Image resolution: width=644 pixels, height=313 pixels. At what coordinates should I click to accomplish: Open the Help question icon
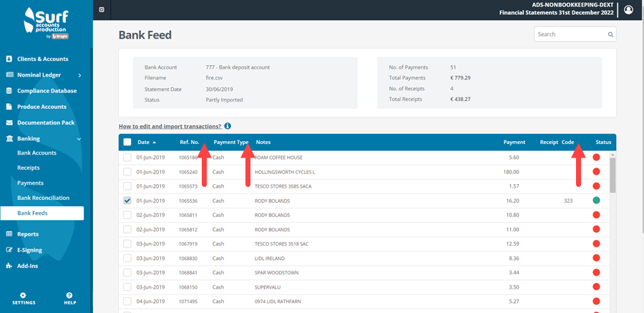pyautogui.click(x=69, y=295)
